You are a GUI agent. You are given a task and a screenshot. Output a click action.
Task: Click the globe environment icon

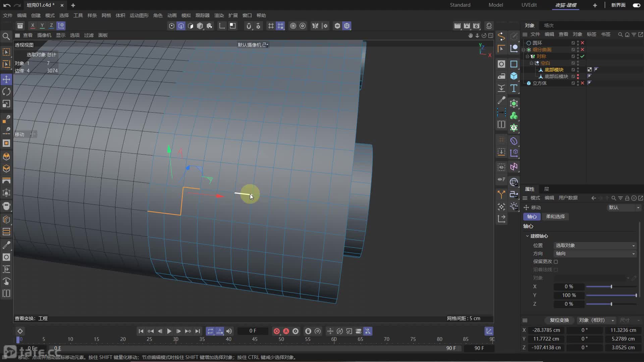coord(514,182)
